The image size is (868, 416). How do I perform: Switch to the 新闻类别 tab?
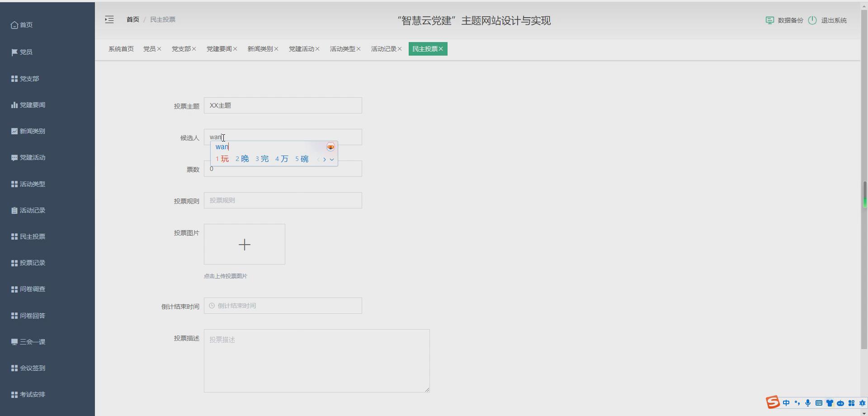(x=260, y=49)
